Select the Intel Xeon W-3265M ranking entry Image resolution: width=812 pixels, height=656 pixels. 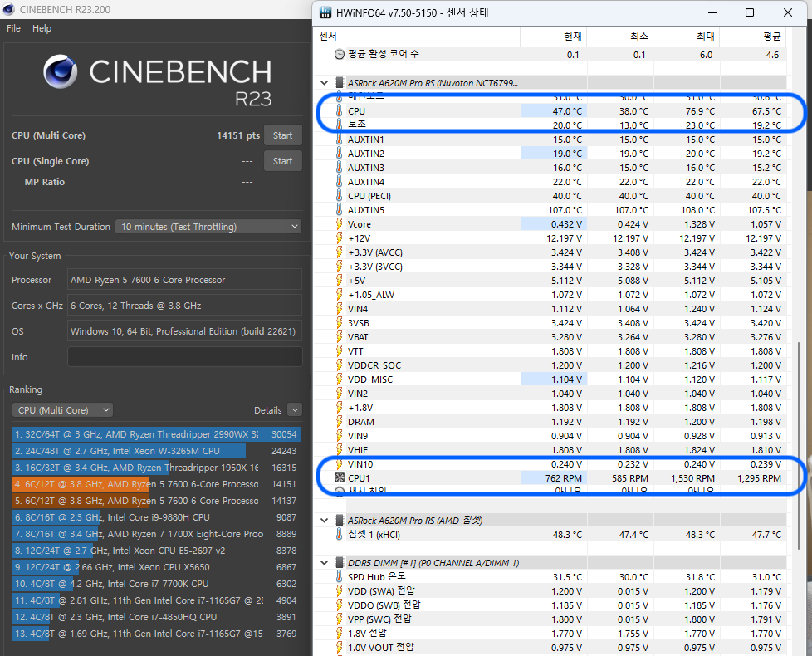coord(156,451)
